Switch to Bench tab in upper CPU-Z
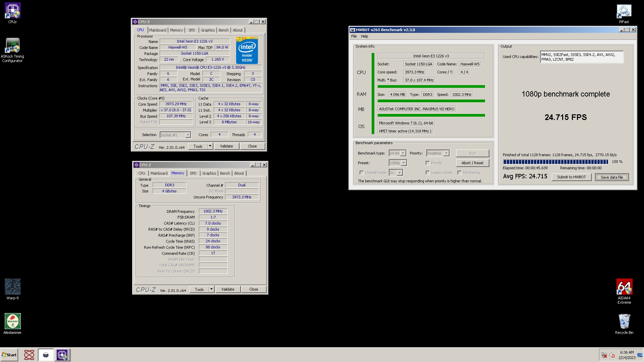 pos(224,30)
